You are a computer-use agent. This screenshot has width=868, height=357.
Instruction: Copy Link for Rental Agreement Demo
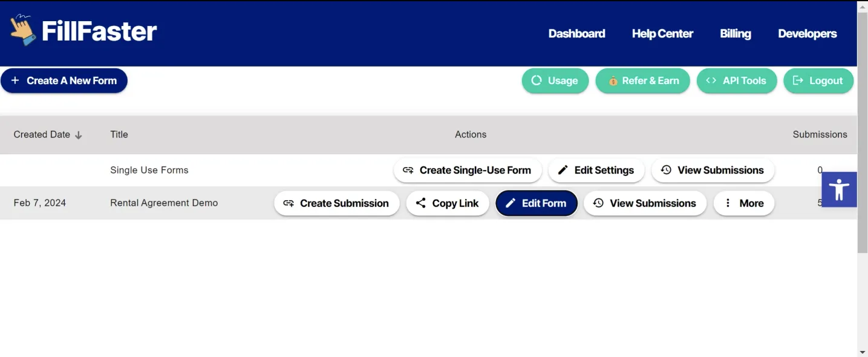448,203
